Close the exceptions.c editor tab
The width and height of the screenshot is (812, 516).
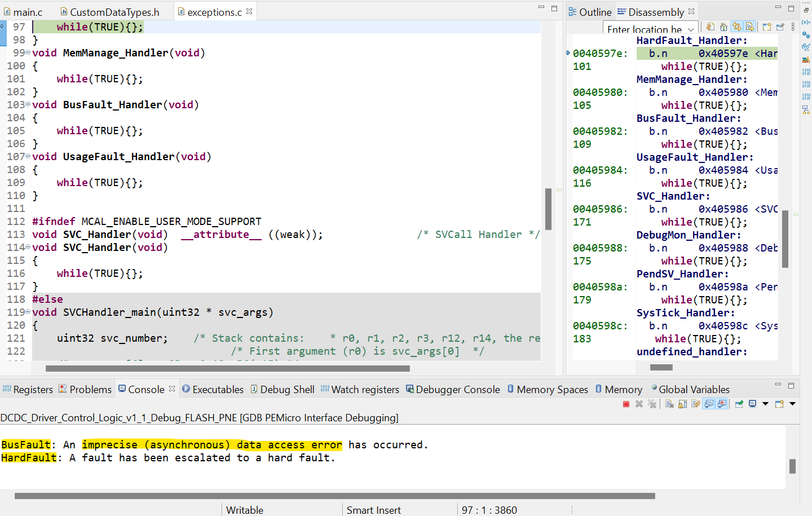pyautogui.click(x=249, y=11)
